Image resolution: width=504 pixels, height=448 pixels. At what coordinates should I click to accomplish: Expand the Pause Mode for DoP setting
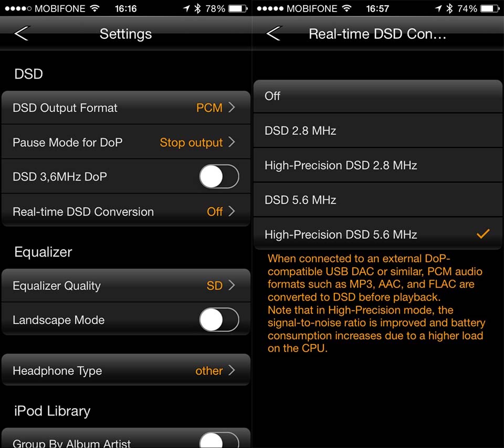(126, 142)
